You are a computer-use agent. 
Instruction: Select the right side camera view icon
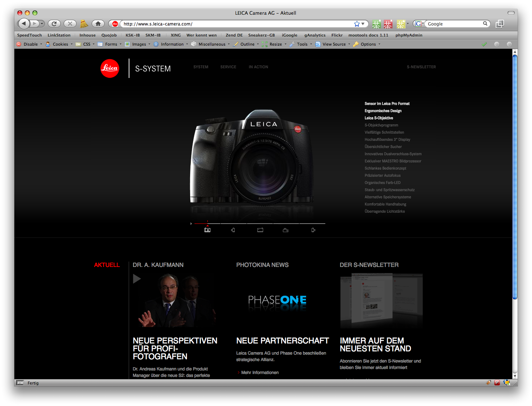[313, 230]
